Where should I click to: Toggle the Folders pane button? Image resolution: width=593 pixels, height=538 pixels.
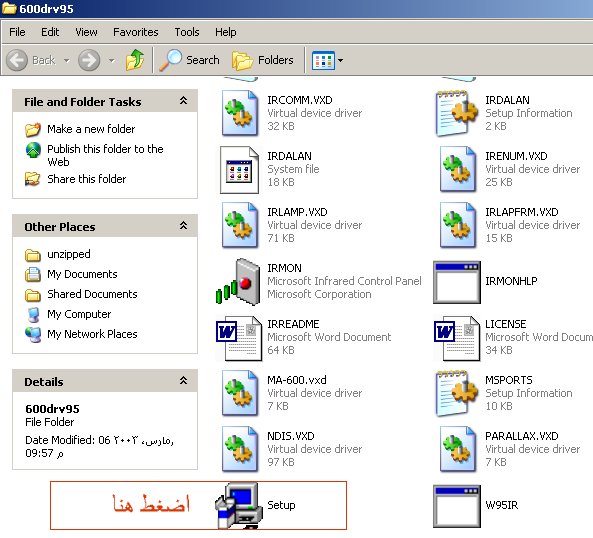coord(263,60)
